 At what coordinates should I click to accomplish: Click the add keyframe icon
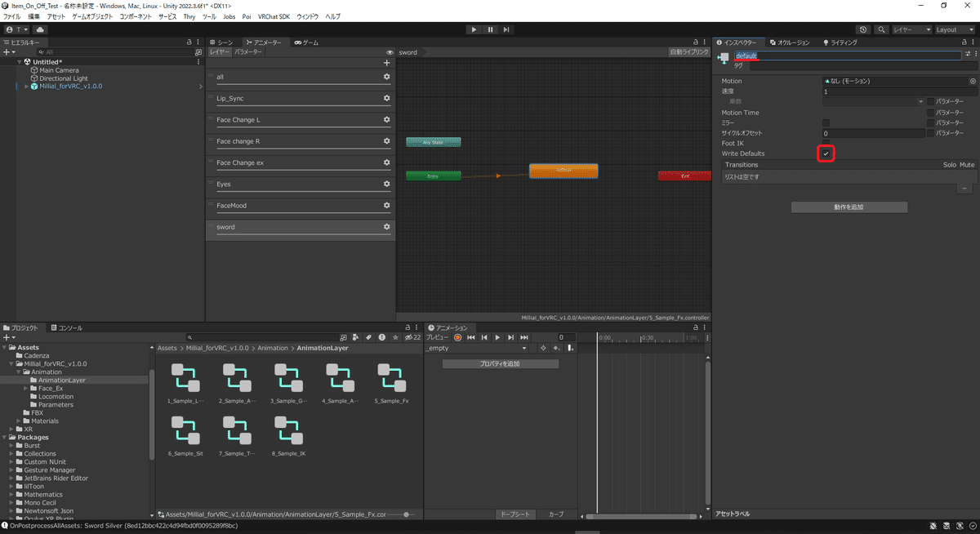(556, 348)
